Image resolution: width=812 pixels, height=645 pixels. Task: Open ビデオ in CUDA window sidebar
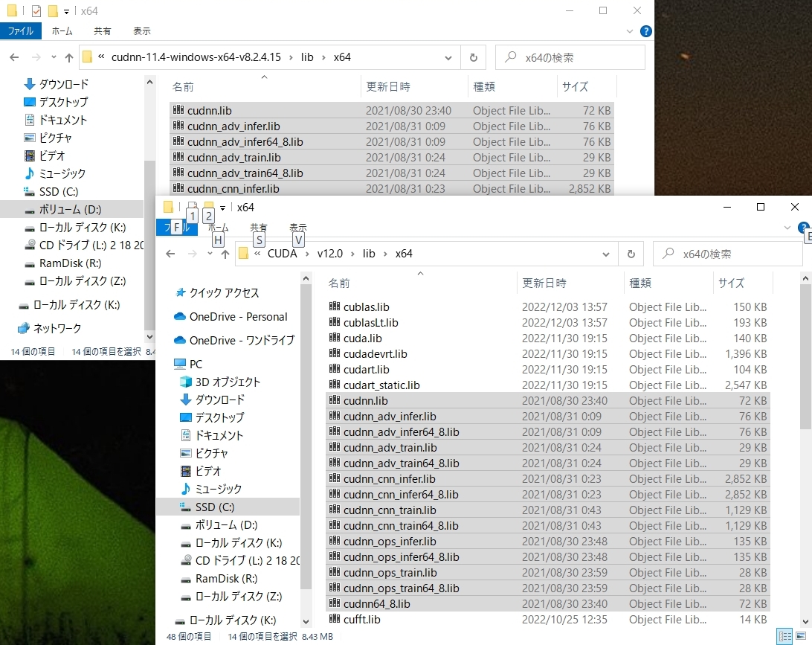(x=208, y=471)
